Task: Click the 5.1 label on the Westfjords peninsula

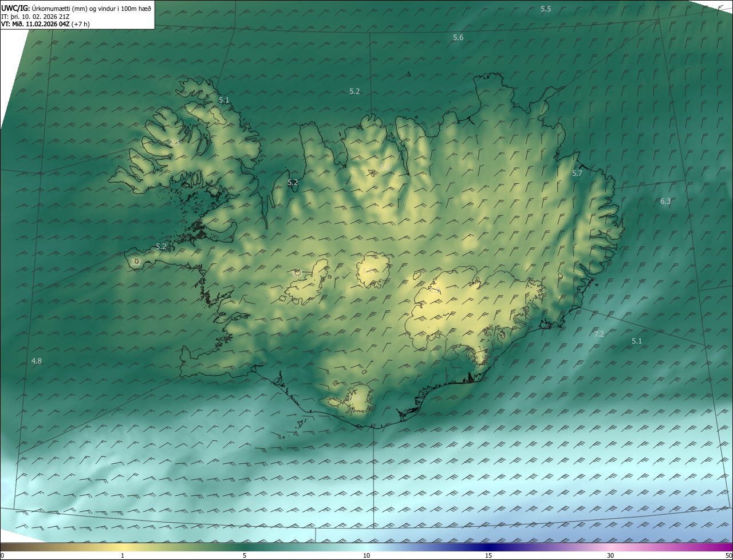Action: tap(224, 100)
